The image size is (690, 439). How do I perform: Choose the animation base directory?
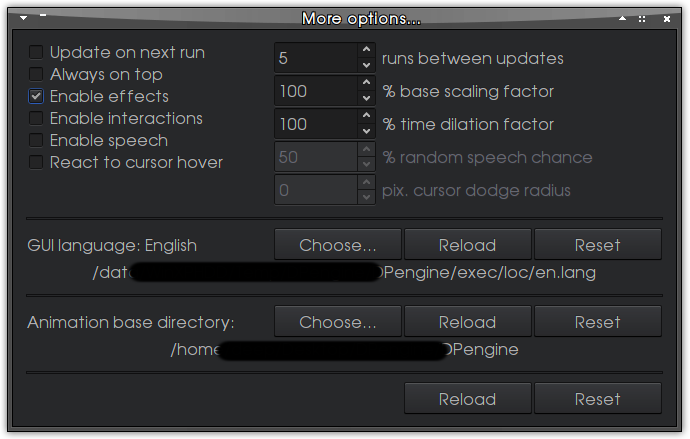(338, 322)
